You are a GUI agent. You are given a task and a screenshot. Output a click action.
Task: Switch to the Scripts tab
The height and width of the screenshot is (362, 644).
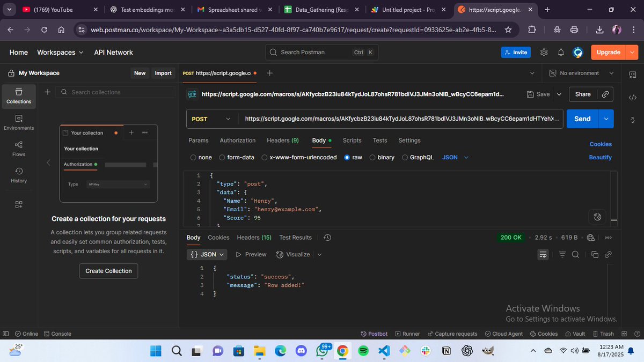coord(352,141)
